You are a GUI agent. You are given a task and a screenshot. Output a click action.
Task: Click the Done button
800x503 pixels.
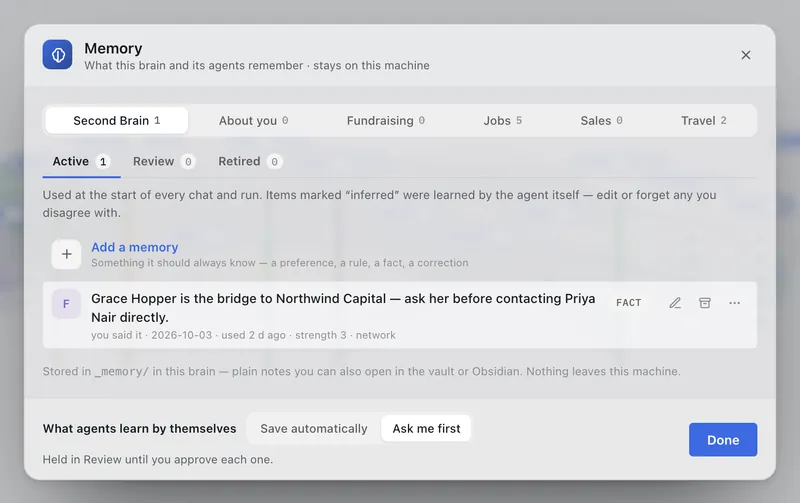coord(723,440)
